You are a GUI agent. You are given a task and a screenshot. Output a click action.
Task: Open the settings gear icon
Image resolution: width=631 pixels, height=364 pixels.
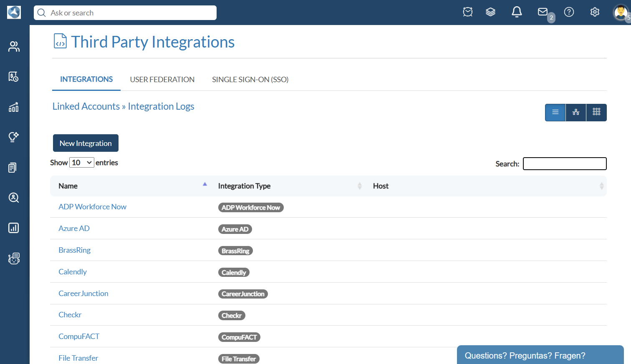(595, 12)
